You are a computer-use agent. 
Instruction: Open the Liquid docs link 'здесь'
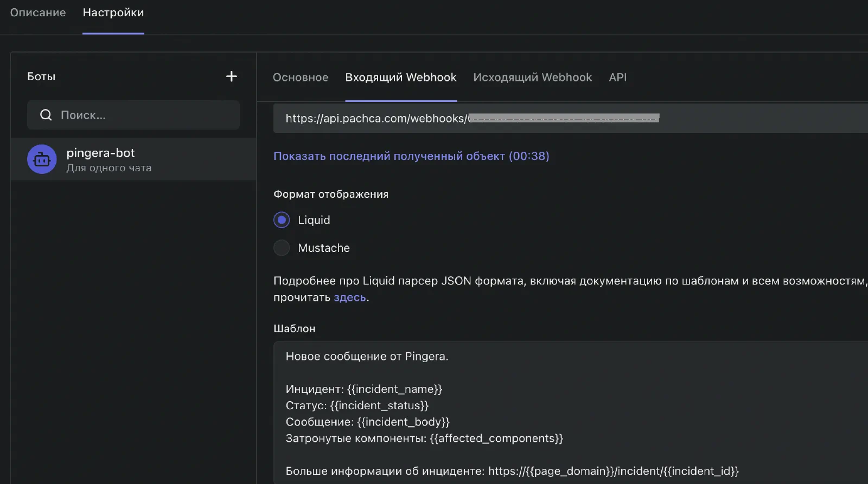(x=350, y=298)
